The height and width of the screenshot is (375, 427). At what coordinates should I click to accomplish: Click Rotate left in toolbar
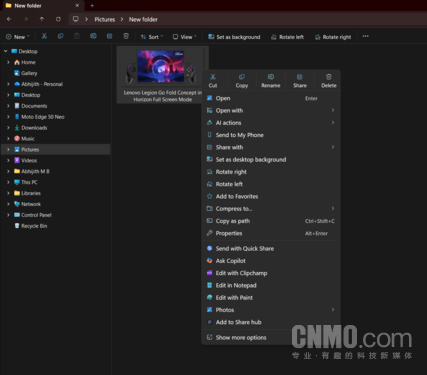(287, 37)
